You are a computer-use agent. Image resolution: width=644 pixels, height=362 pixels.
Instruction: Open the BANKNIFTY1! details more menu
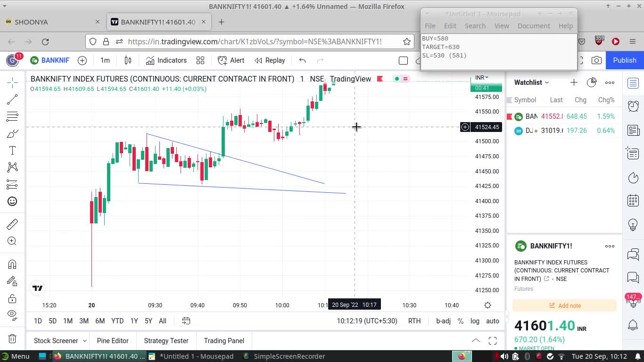(610, 246)
